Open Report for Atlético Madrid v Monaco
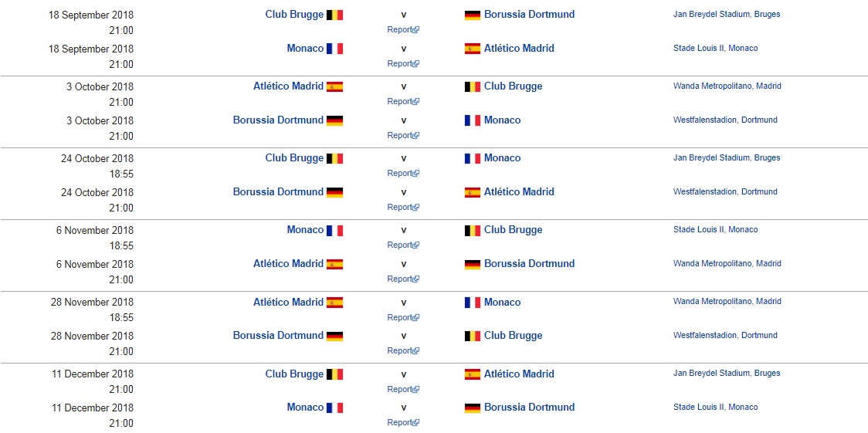Viewport: 868px width, 433px height. (401, 318)
